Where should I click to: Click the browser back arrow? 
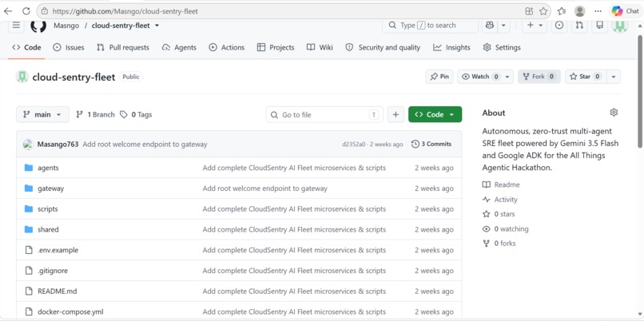click(8, 11)
